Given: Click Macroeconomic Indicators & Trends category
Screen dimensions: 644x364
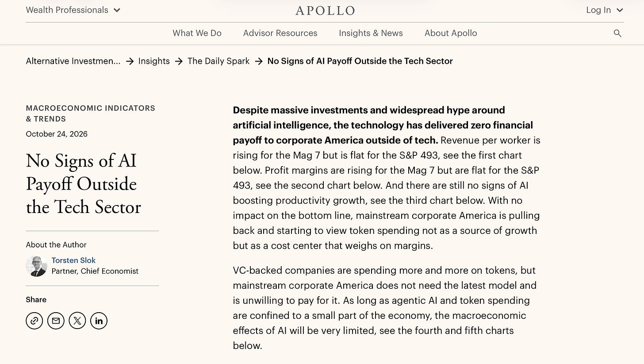Looking at the screenshot, I should tap(91, 113).
